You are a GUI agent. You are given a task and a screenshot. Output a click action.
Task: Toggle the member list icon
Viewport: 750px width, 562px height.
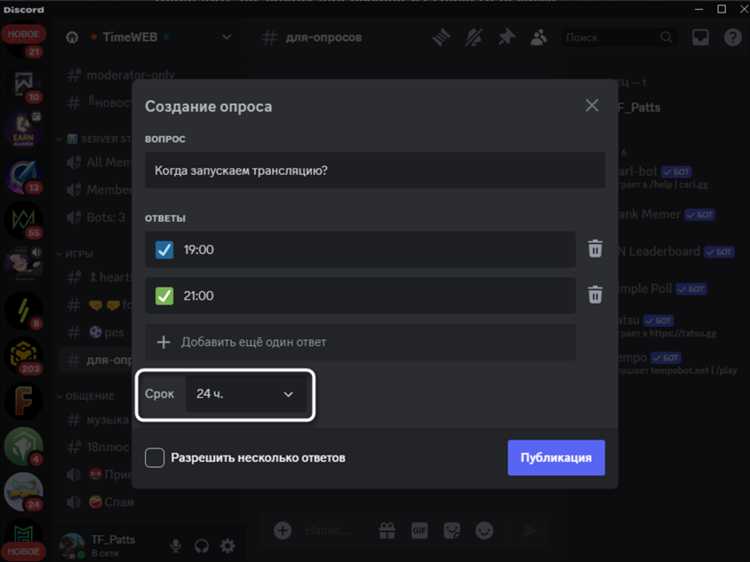click(539, 37)
